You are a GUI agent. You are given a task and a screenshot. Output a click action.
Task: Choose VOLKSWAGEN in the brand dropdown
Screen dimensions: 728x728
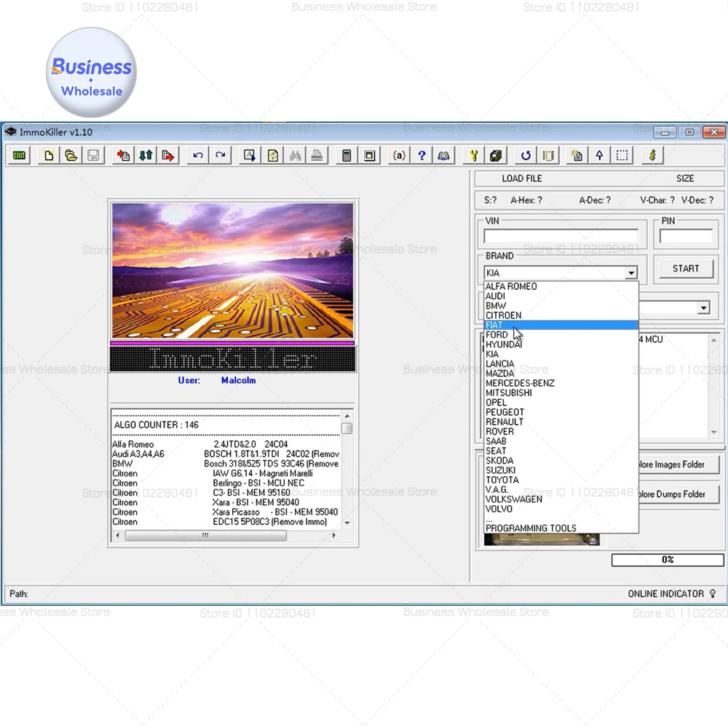[x=561, y=499]
